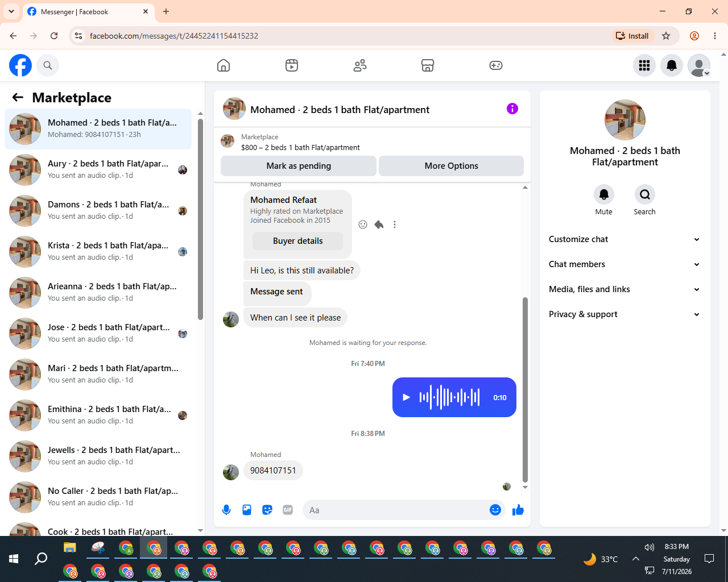The image size is (728, 582).
Task: Click the audio clip waveform
Action: tap(449, 397)
